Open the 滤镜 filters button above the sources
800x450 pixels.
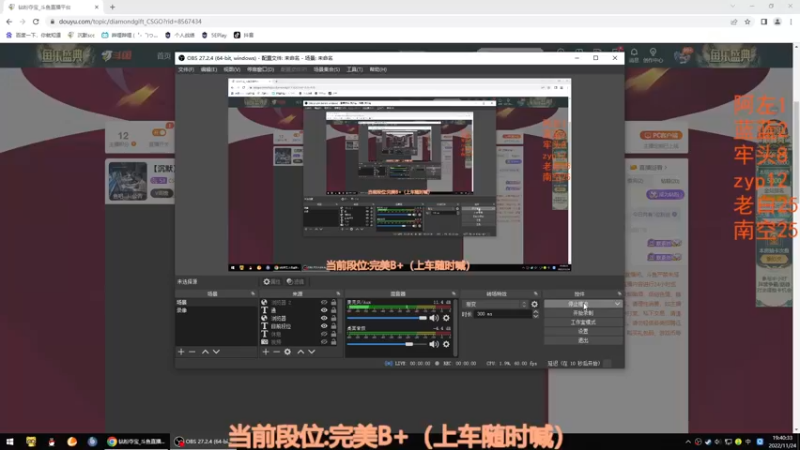(x=295, y=282)
